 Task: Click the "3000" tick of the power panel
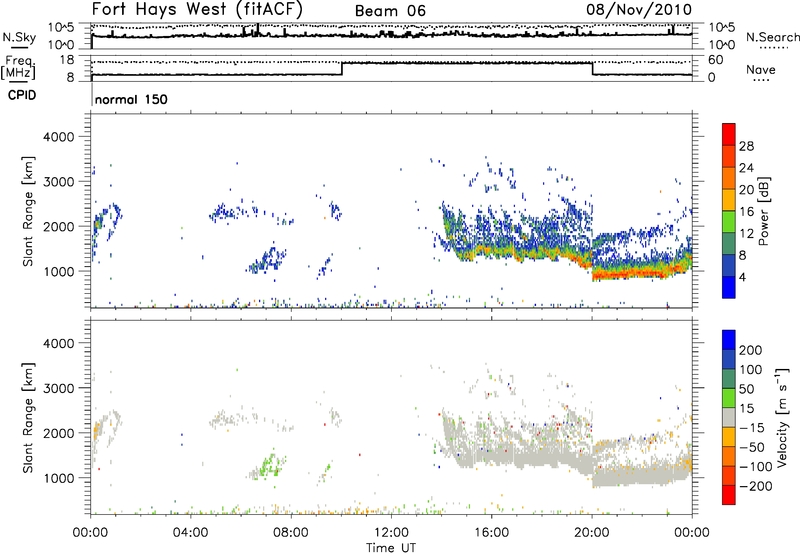[x=58, y=182]
